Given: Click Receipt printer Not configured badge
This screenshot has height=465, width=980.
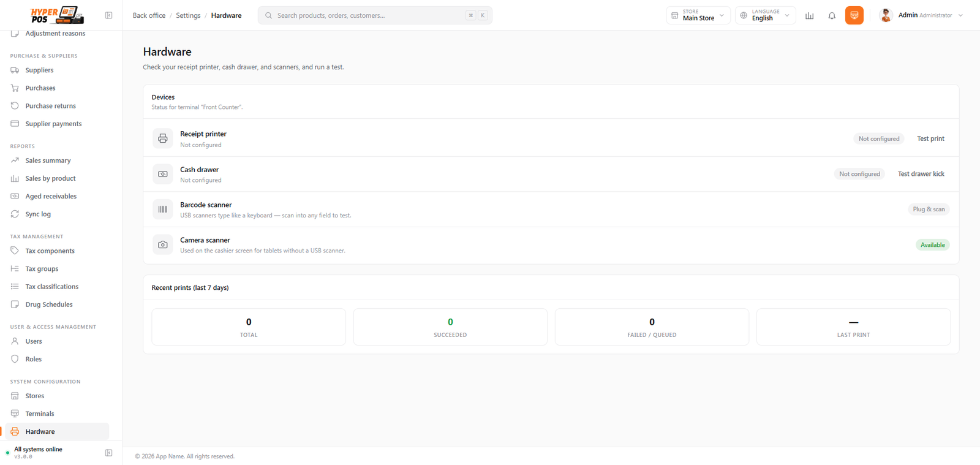Looking at the screenshot, I should coord(879,138).
